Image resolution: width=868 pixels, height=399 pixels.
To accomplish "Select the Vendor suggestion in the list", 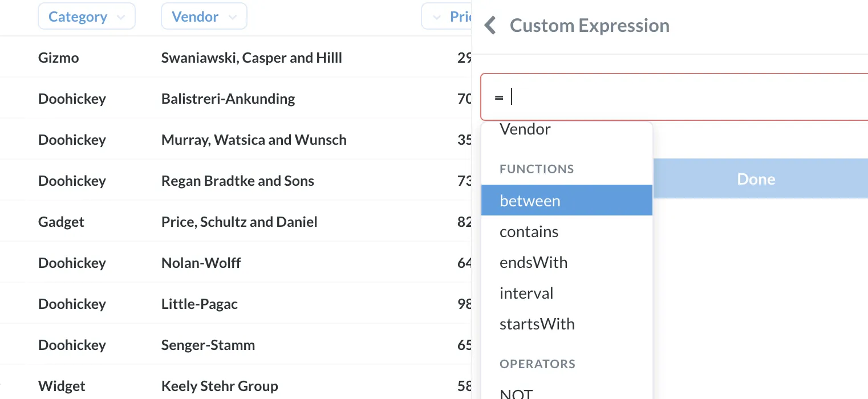I will 567,129.
